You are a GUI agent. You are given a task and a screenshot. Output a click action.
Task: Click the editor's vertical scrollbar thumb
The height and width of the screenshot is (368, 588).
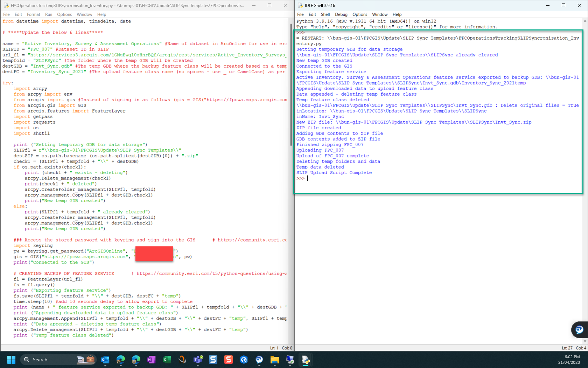(291, 85)
